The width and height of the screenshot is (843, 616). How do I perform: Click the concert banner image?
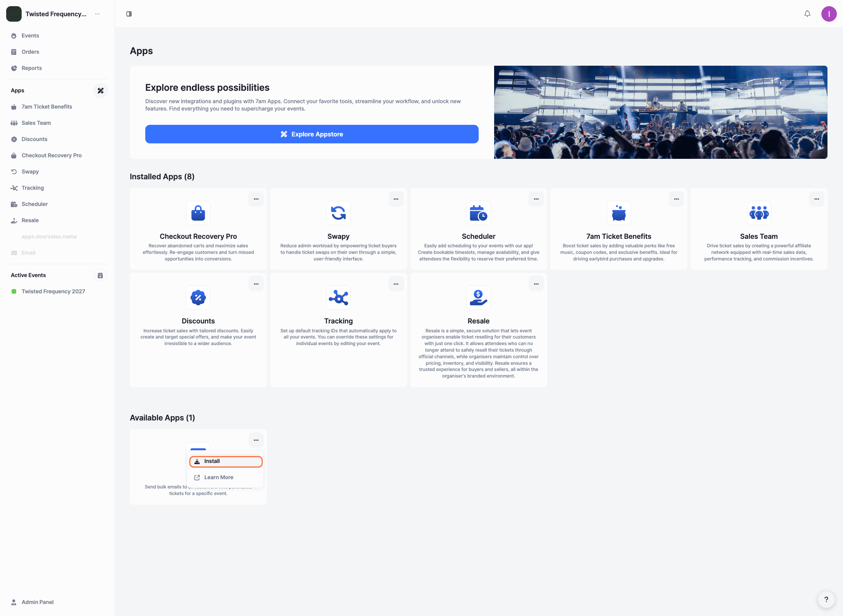[x=660, y=112]
